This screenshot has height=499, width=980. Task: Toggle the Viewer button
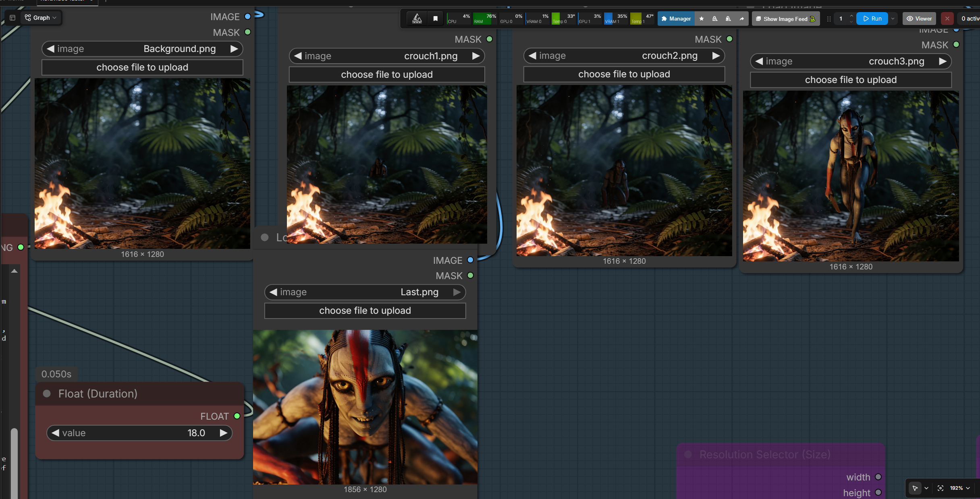(919, 19)
